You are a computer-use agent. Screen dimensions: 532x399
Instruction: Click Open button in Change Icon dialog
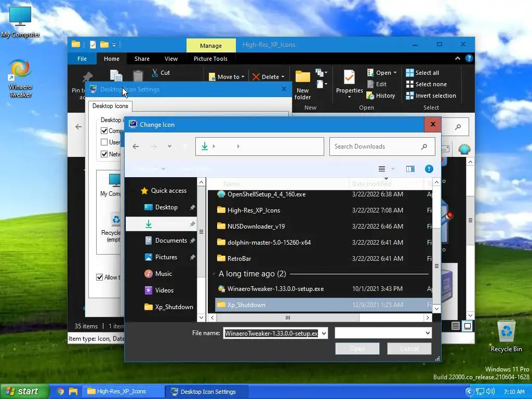point(357,349)
